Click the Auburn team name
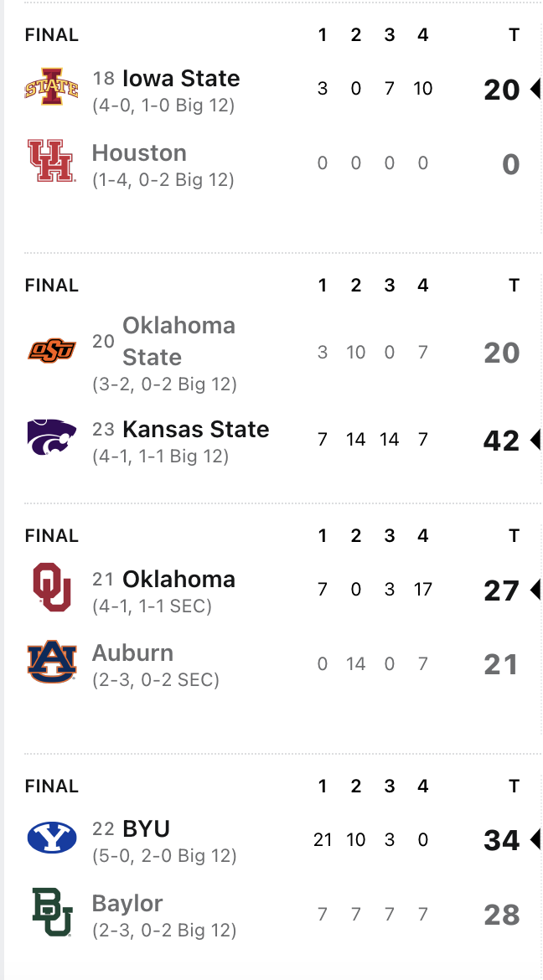This screenshot has width=543, height=980. point(132,653)
